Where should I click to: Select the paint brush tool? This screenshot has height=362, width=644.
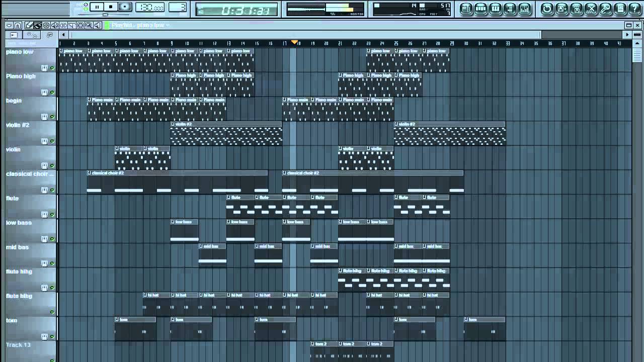[38, 25]
